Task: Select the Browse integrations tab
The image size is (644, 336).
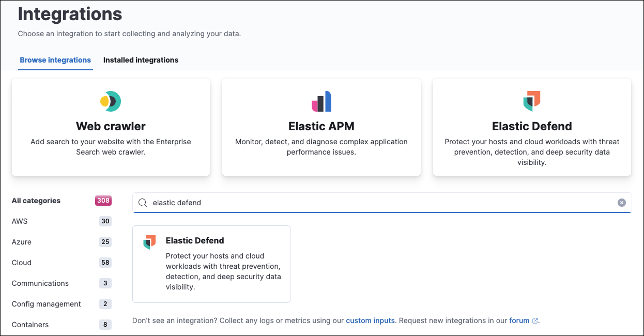Action: 55,60
